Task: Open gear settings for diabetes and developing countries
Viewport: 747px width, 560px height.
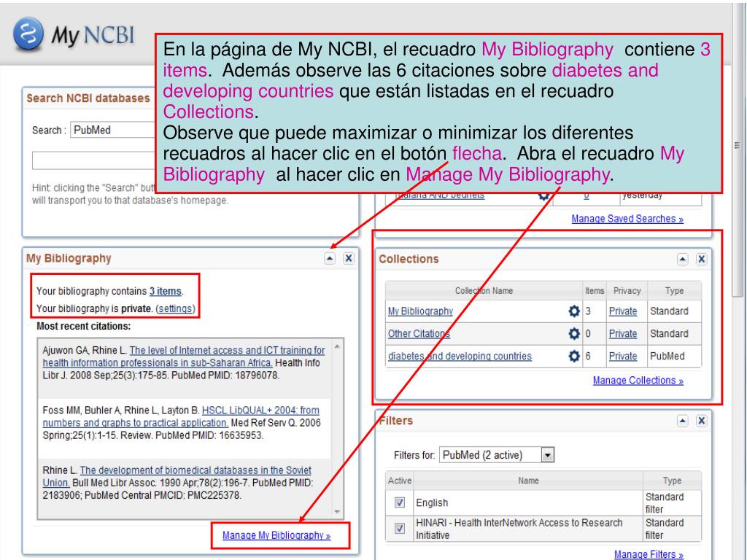Action: (574, 356)
